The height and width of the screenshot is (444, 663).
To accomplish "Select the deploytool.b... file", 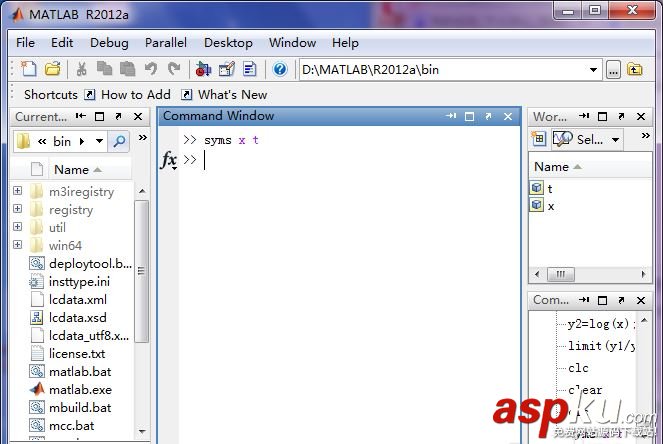I will pos(80,264).
